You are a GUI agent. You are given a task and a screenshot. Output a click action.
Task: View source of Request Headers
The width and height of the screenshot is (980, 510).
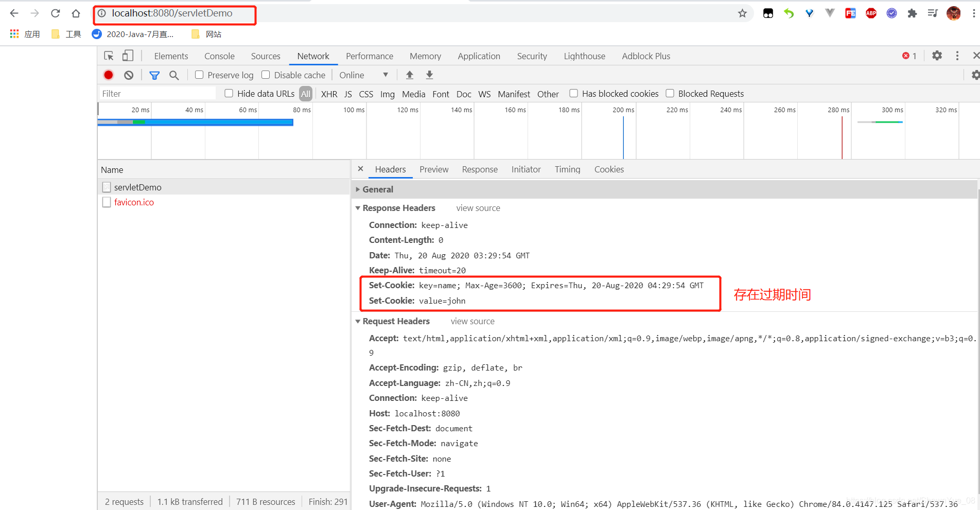pos(472,321)
